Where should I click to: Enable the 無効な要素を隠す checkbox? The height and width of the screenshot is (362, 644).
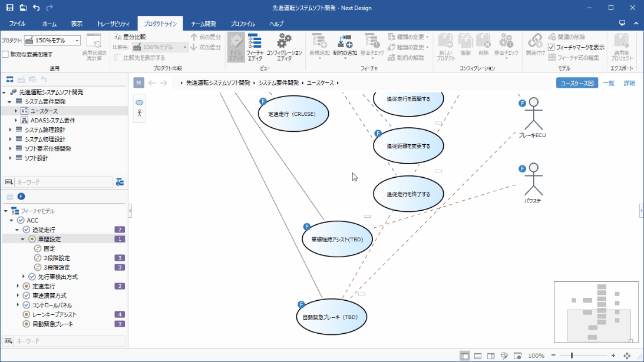[x=5, y=55]
